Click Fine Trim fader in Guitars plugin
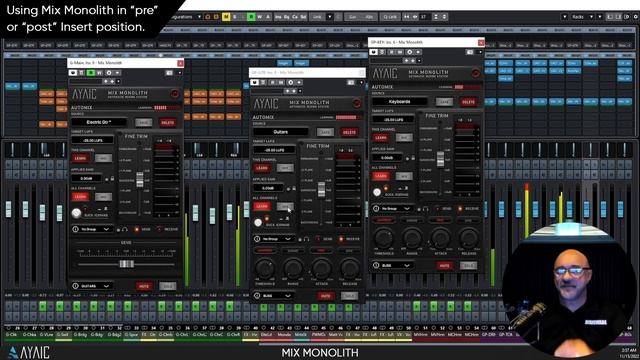640x360 pixels. [322, 189]
